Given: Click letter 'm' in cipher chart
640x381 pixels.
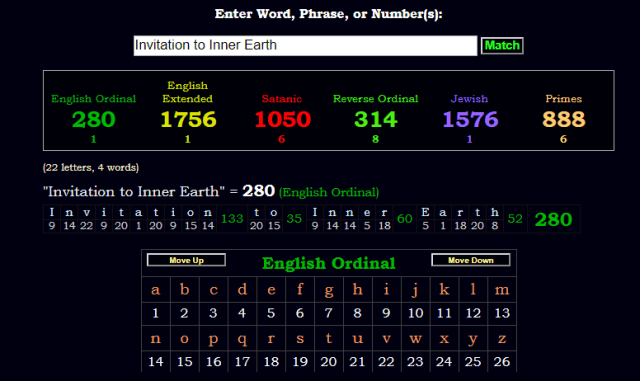Looking at the screenshot, I should [502, 290].
